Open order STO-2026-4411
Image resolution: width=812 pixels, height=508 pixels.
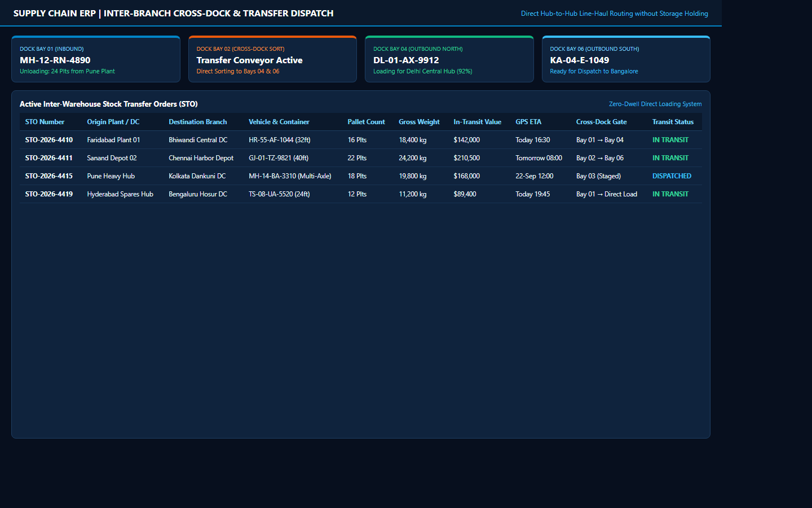(49, 158)
